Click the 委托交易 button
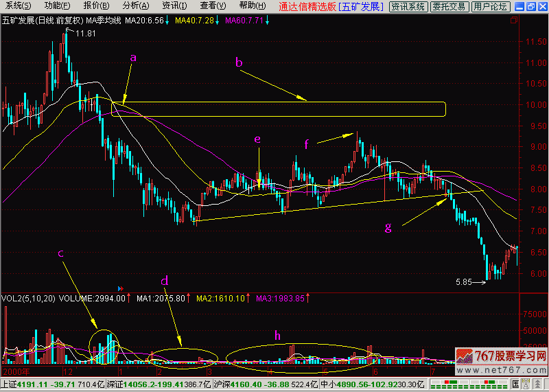The image size is (549, 392). tap(449, 6)
